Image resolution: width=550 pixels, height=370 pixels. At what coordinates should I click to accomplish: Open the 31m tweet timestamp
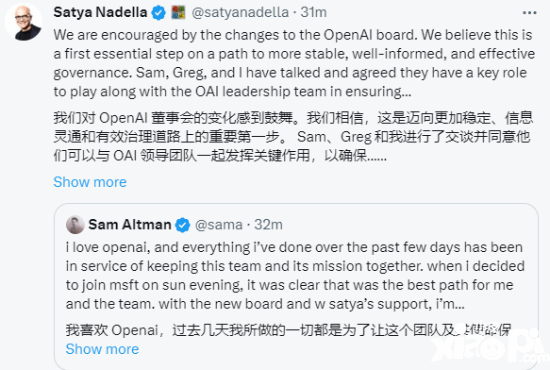[x=313, y=13]
